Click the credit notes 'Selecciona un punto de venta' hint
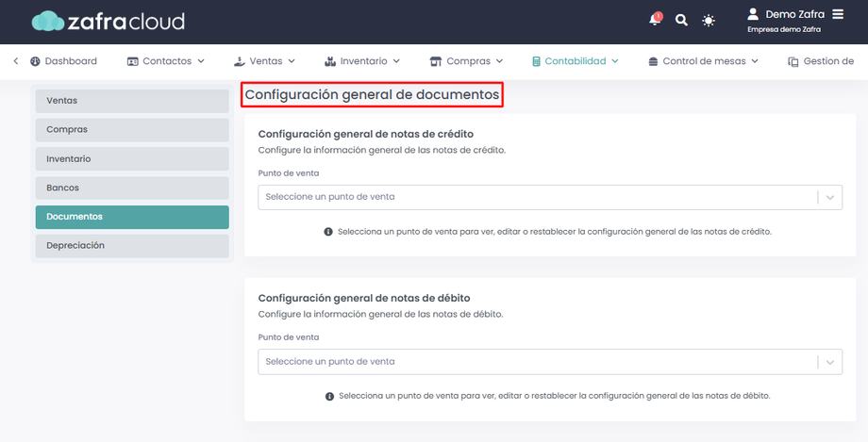The width and height of the screenshot is (868, 442). 555,232
